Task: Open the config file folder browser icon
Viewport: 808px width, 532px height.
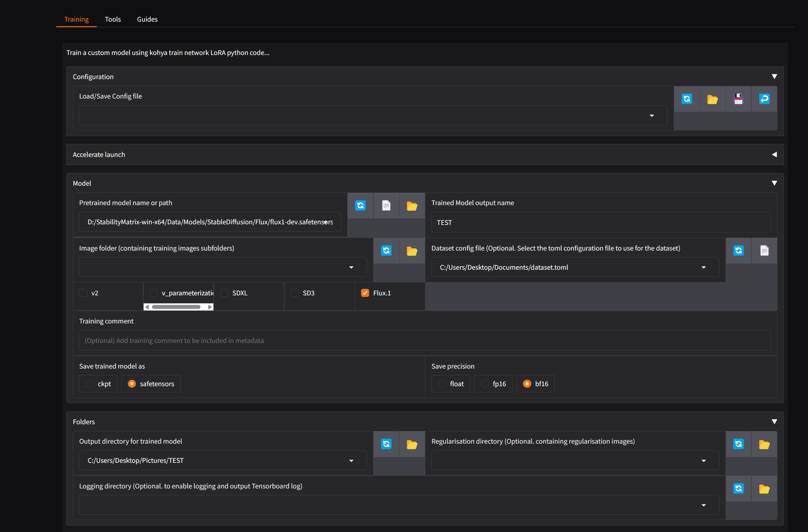Action: click(x=713, y=99)
